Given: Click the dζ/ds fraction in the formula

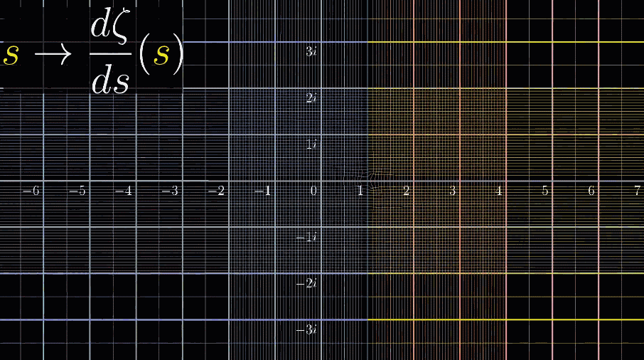Looking at the screenshot, I should click(110, 53).
